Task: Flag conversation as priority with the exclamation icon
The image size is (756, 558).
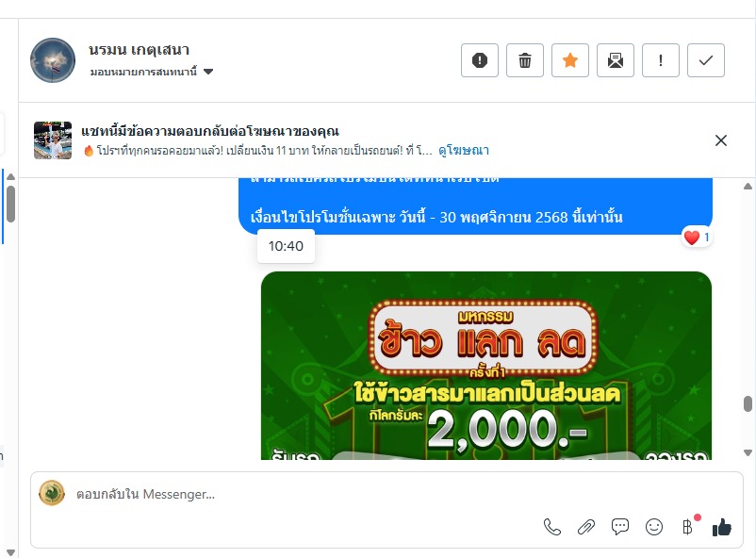Action: point(661,60)
